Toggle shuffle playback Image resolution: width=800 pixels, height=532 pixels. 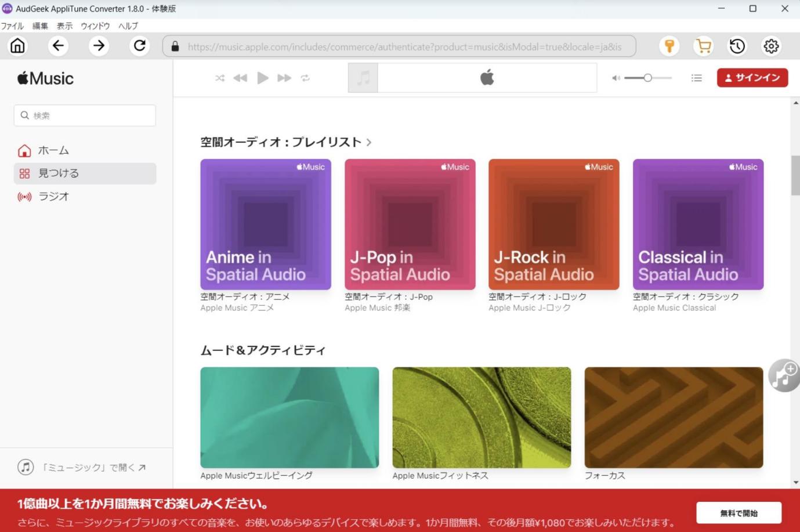pyautogui.click(x=220, y=78)
